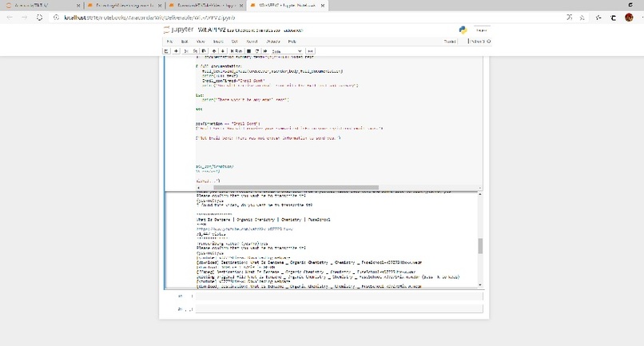Image resolution: width=644 pixels, height=346 pixels.
Task: Open the File menu in Jupyter
Action: click(169, 42)
